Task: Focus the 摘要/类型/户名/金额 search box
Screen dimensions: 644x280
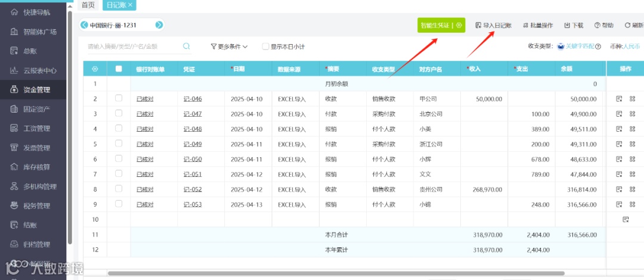Action: tap(134, 46)
